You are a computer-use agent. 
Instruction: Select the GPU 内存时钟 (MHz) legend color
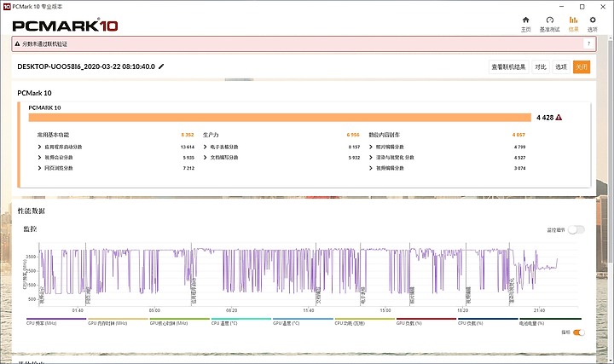(118, 319)
